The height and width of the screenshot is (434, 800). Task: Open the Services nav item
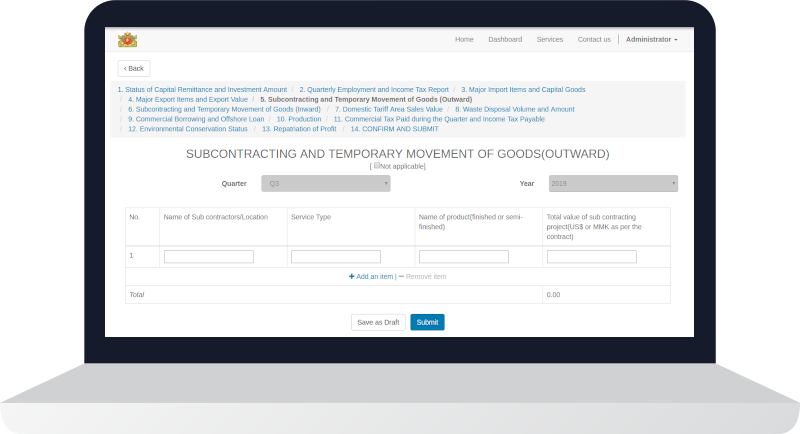click(x=549, y=39)
